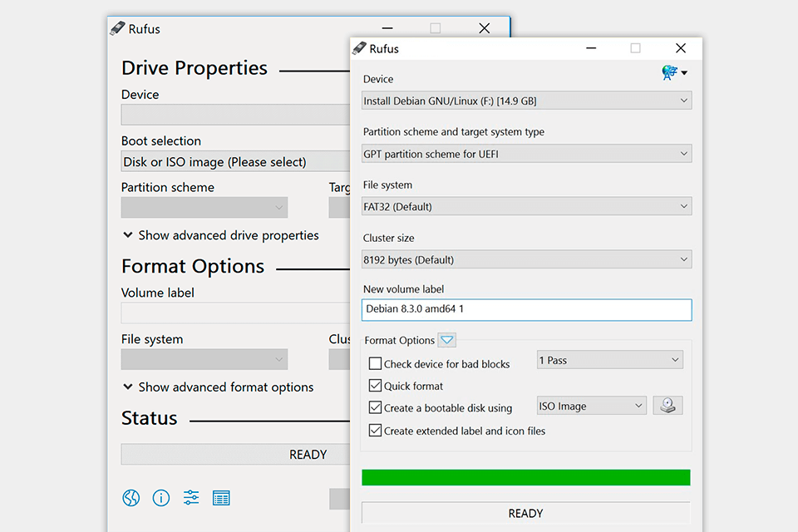This screenshot has height=532, width=798.
Task: Minimize the back Rufus window
Action: [x=387, y=28]
